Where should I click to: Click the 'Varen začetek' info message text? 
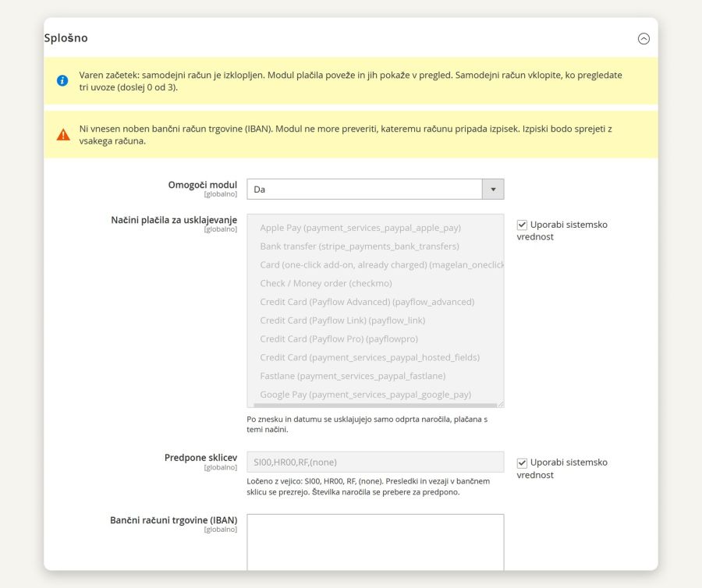coord(350,81)
